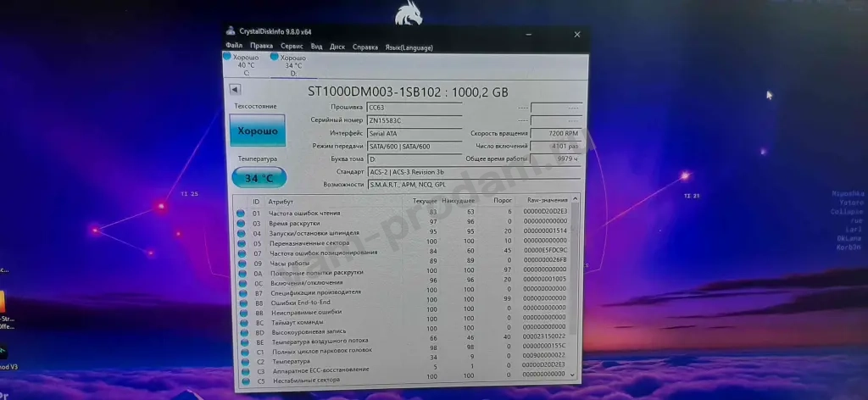
Task: Click the status circle icon for drive C:
Action: 226,57
